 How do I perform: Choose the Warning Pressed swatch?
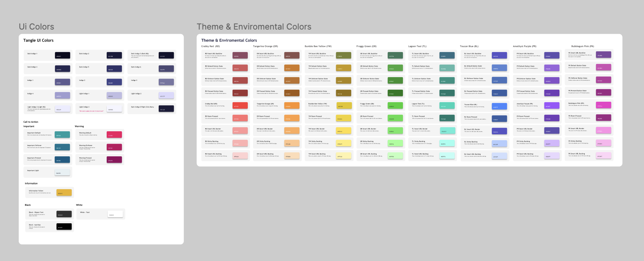[114, 160]
